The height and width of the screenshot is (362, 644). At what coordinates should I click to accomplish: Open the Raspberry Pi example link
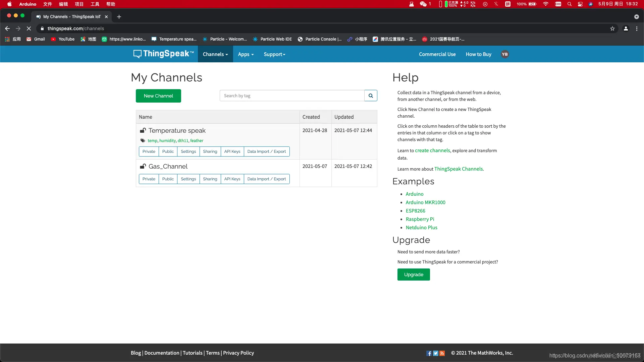[x=420, y=219]
